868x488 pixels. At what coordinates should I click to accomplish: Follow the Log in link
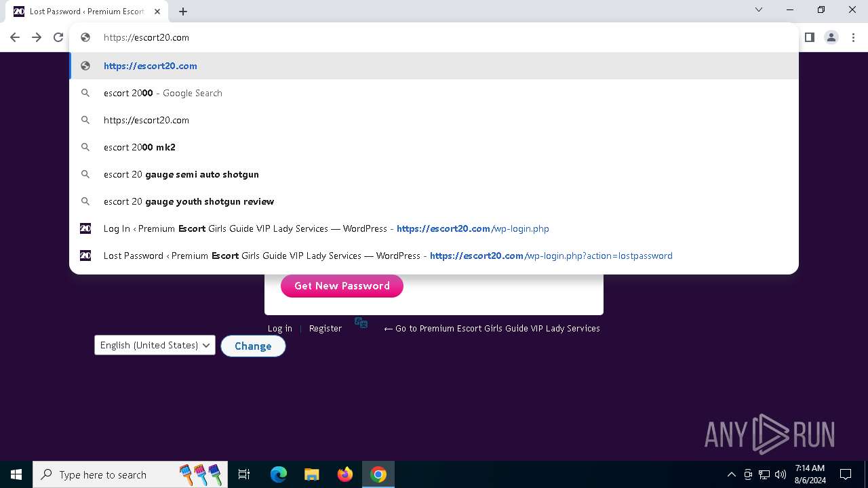(x=280, y=328)
